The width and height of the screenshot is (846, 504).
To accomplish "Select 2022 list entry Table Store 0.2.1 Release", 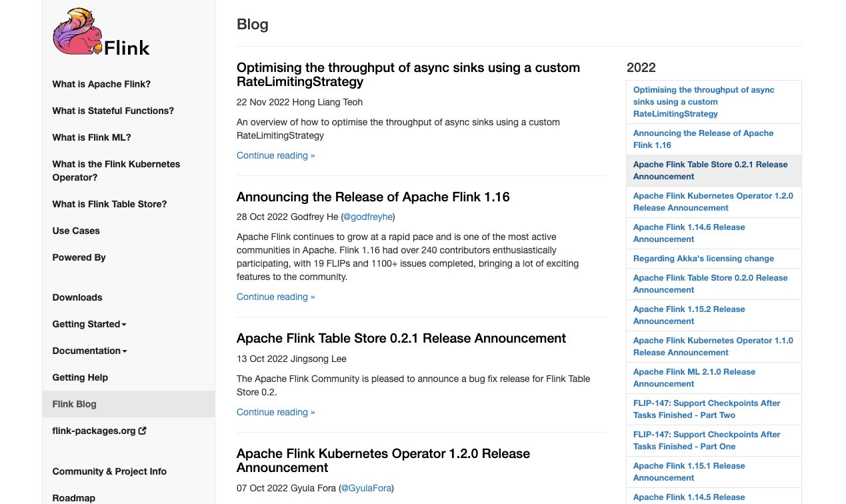I will pyautogui.click(x=714, y=171).
